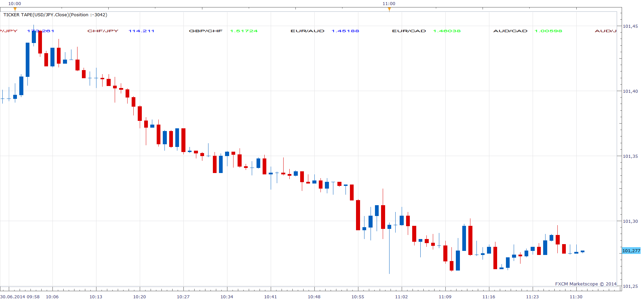Viewport: 644px width, 301px height.
Task: Click the EUR/AUD rate 1.45188
Action: pos(346,31)
